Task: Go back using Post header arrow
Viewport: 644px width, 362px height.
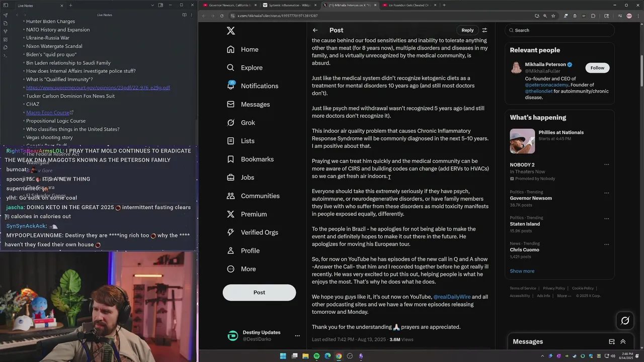Action: 315,30
